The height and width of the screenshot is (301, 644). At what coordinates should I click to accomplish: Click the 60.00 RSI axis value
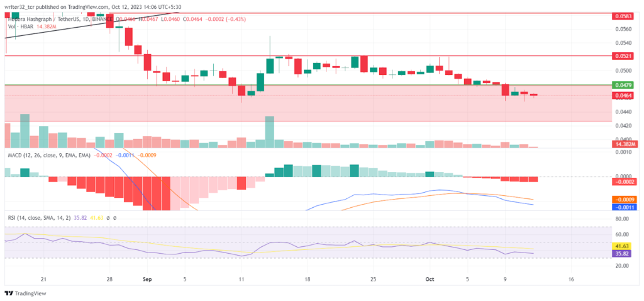click(623, 234)
